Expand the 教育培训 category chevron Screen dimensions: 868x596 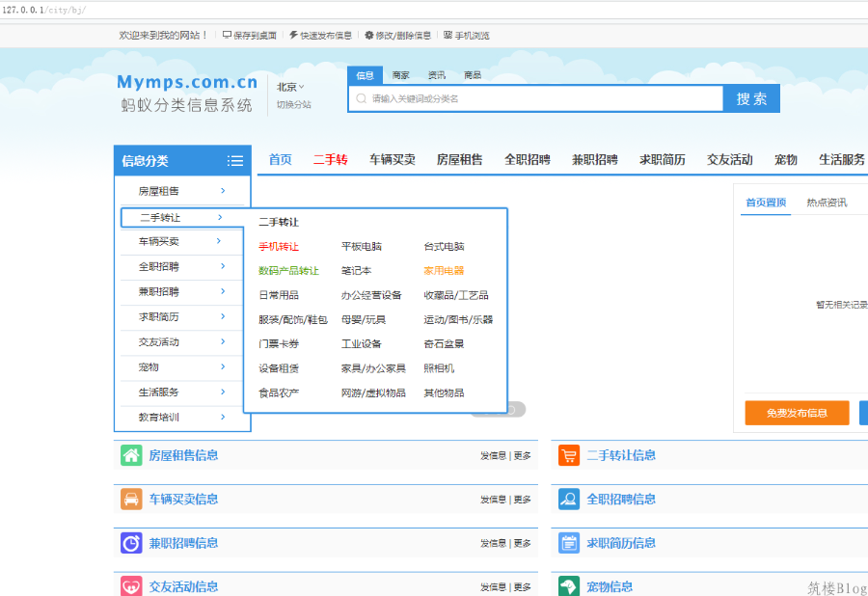[x=223, y=418]
